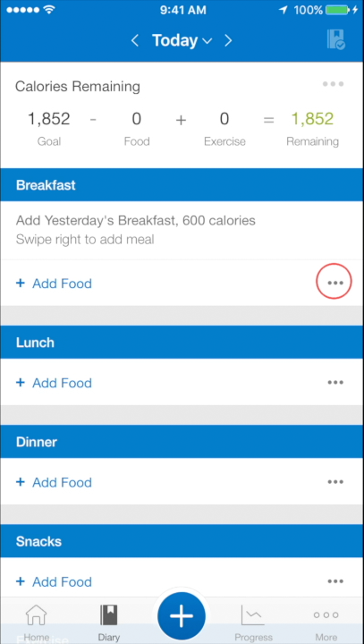
Task: Open Breakfast more options dots
Action: (335, 283)
